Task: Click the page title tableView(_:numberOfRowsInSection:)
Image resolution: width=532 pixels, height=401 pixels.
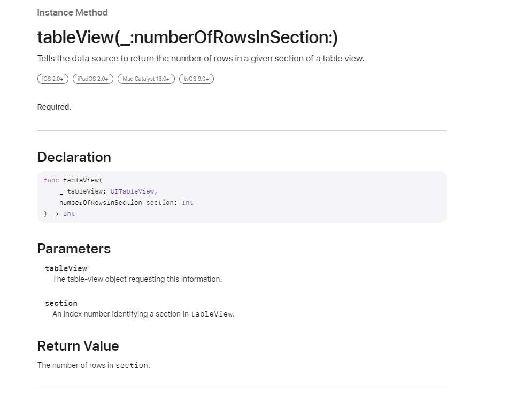Action: pos(188,37)
